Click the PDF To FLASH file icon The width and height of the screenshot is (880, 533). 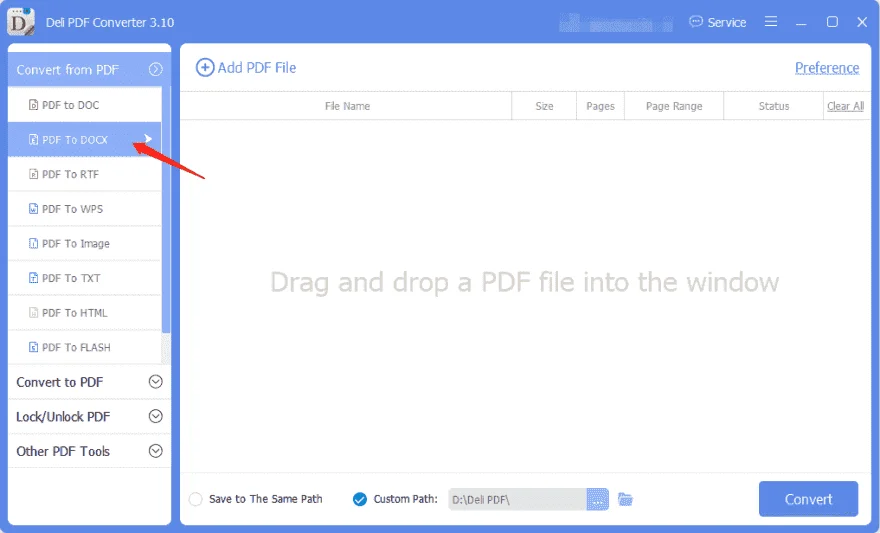[x=33, y=347]
